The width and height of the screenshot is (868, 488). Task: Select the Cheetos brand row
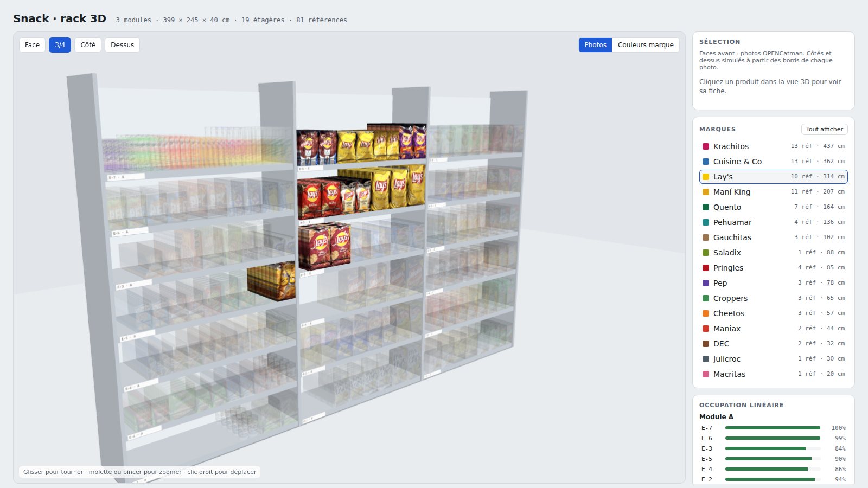(x=774, y=313)
